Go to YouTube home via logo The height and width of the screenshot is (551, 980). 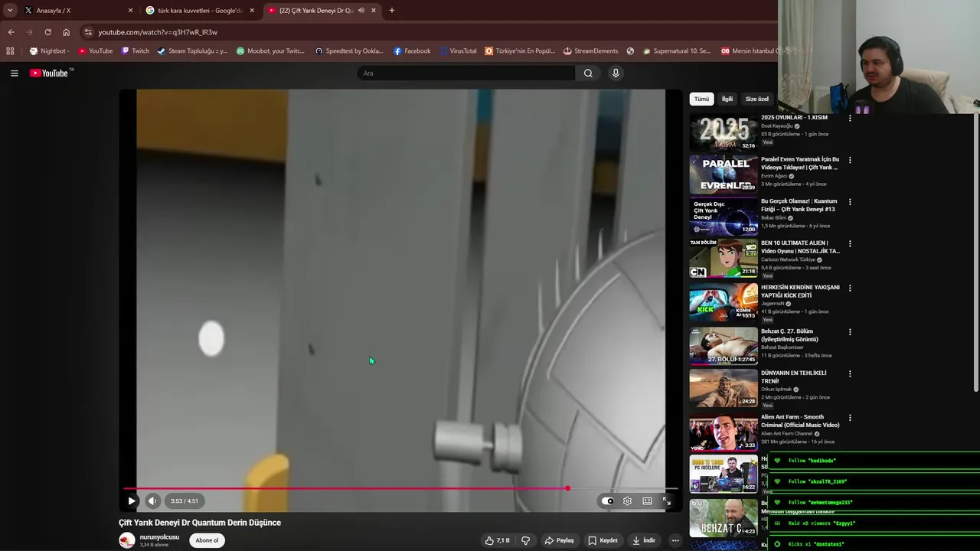[x=49, y=73]
